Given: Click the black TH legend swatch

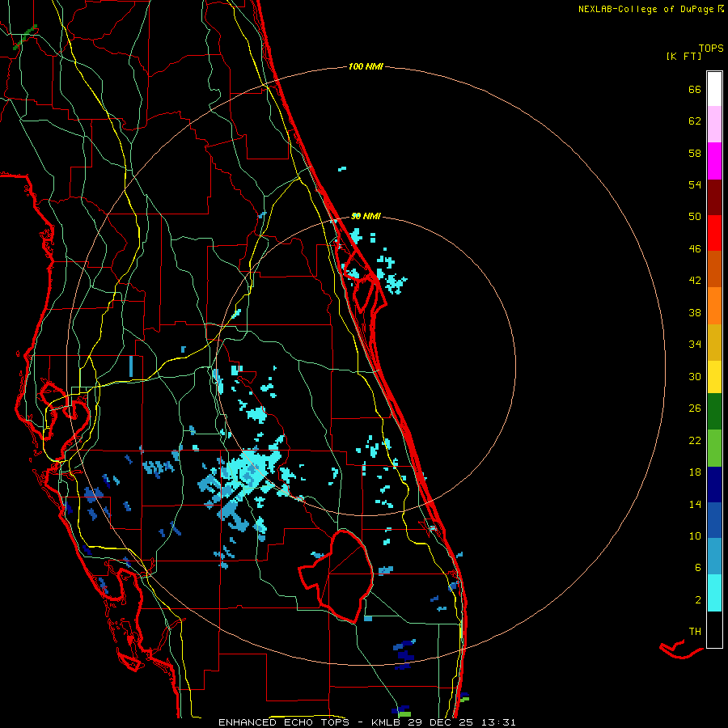Looking at the screenshot, I should (x=714, y=629).
